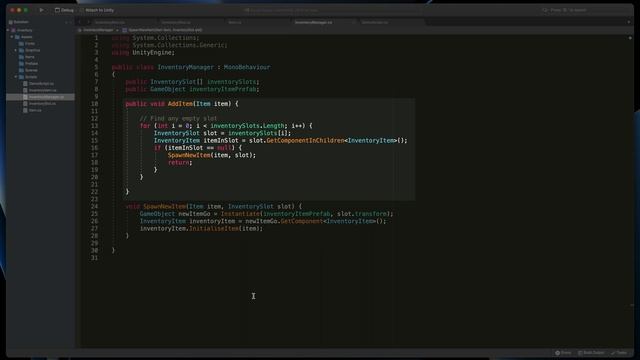
Task: Open the Debug configuration selector
Action: pos(64,10)
